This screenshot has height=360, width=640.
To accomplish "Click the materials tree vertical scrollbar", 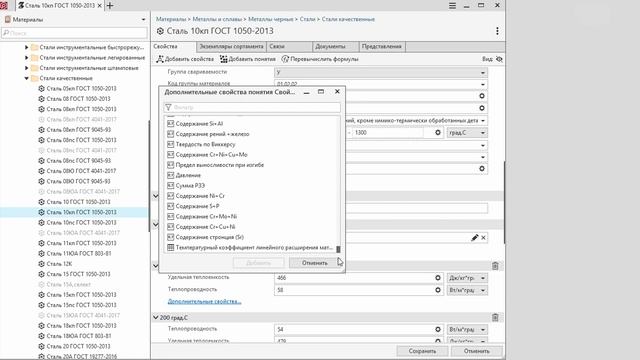I will tap(149, 176).
